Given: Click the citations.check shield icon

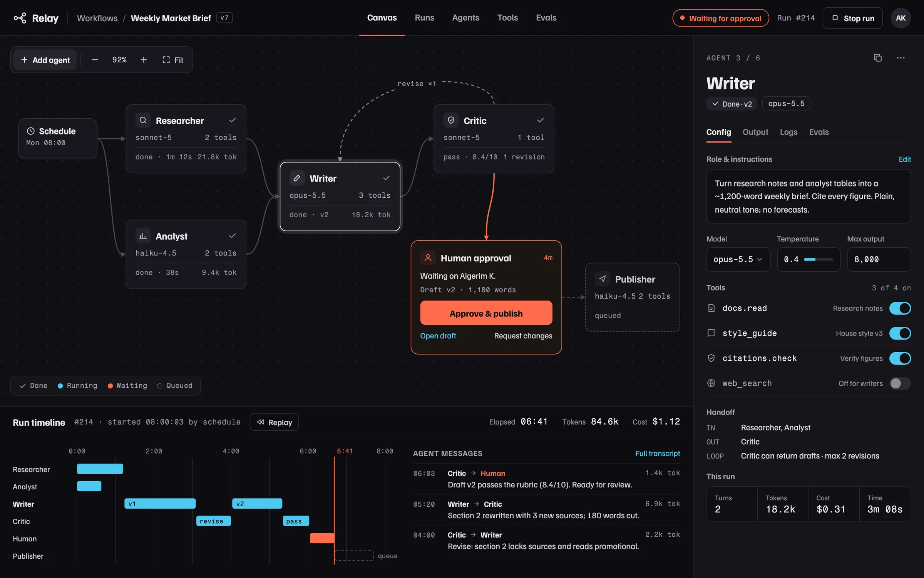Looking at the screenshot, I should [x=711, y=358].
